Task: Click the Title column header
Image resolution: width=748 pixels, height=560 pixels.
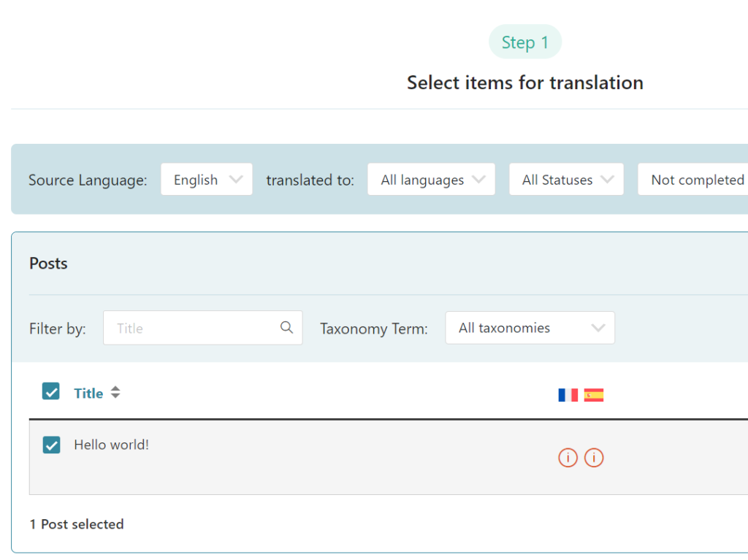Action: point(88,393)
